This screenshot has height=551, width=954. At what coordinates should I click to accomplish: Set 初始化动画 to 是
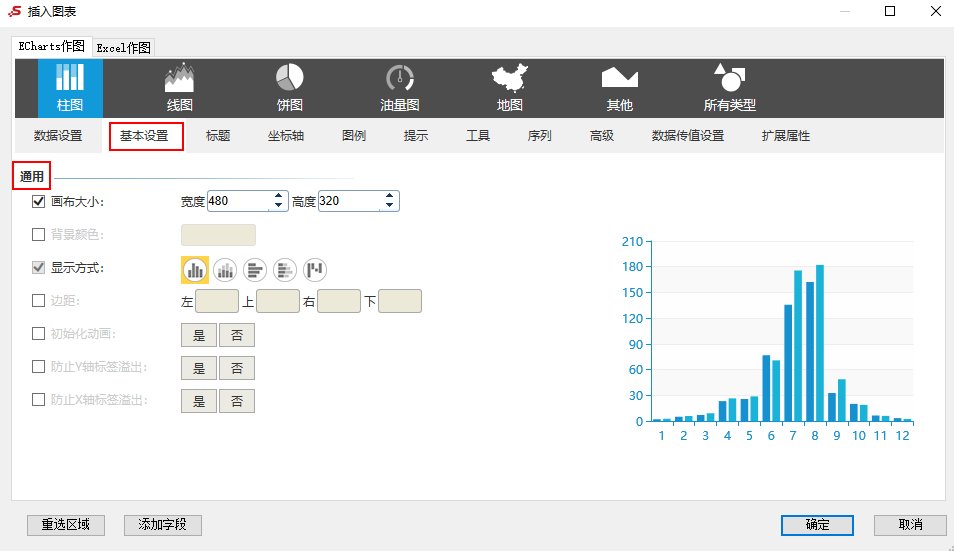pyautogui.click(x=199, y=335)
